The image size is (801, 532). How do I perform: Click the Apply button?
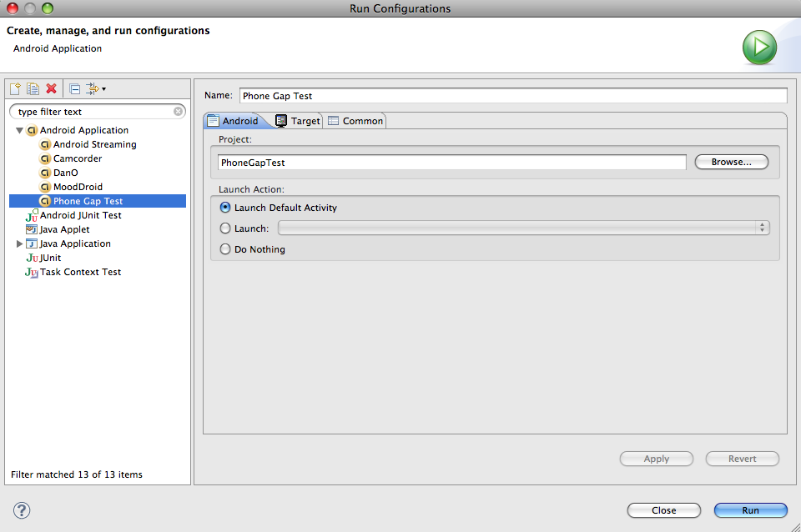657,459
